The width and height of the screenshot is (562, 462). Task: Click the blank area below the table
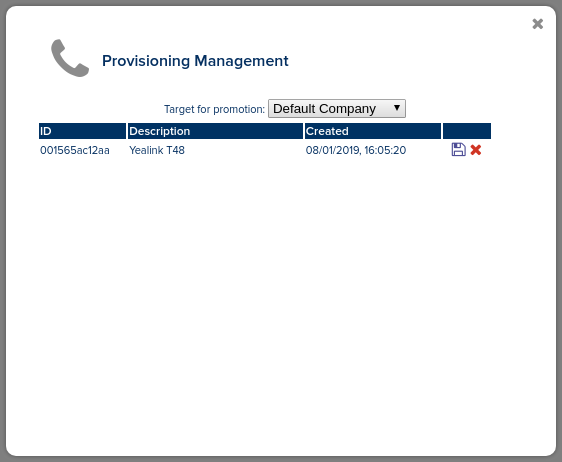coord(265,287)
